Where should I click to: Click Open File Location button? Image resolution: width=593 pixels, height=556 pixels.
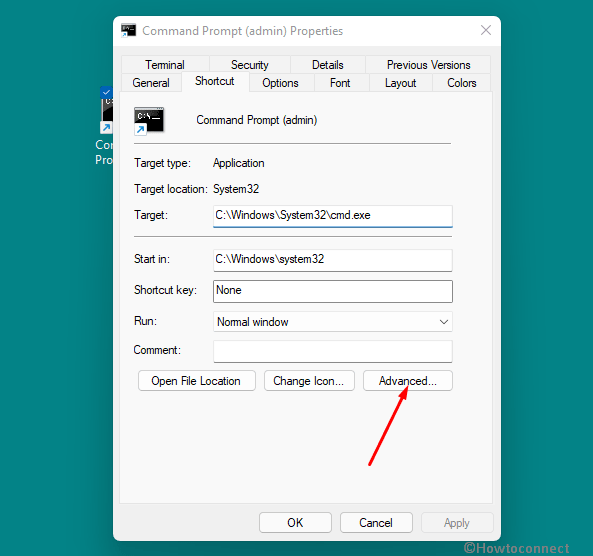click(197, 381)
